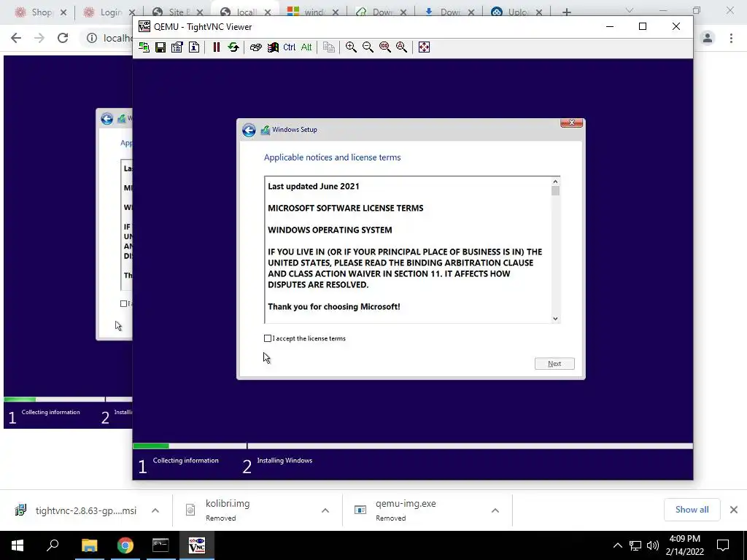This screenshot has width=747, height=560.
Task: Close the Login browser tab
Action: 132,12
